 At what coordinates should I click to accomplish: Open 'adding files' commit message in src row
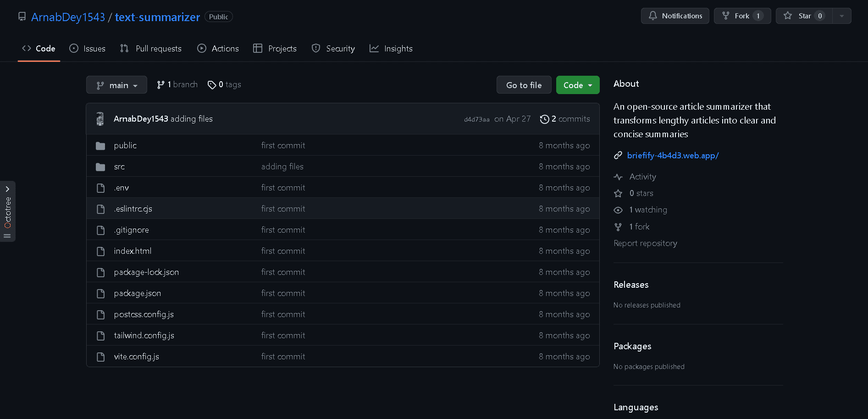point(282,167)
